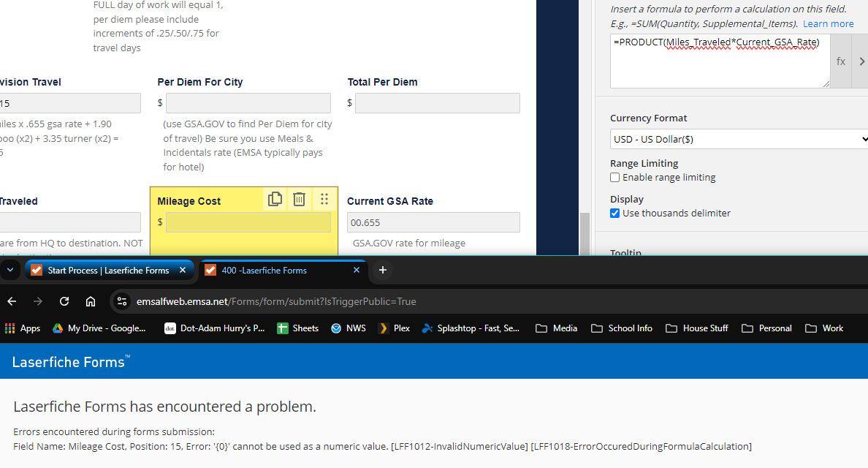Open the House Stuff bookmarks folder

tap(696, 328)
